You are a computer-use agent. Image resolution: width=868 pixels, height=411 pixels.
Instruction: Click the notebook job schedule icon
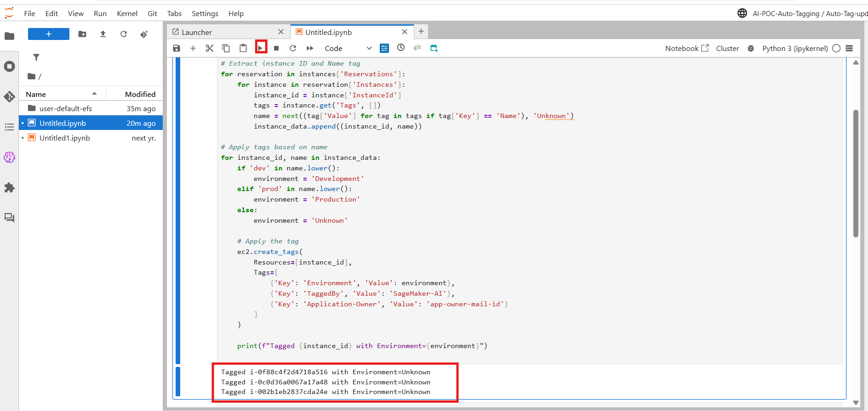[x=434, y=48]
